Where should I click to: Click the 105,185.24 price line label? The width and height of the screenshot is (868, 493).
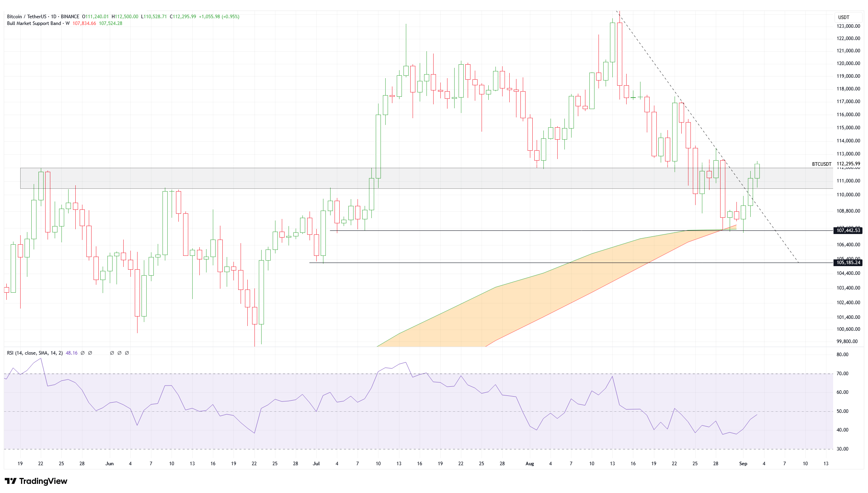pos(848,263)
